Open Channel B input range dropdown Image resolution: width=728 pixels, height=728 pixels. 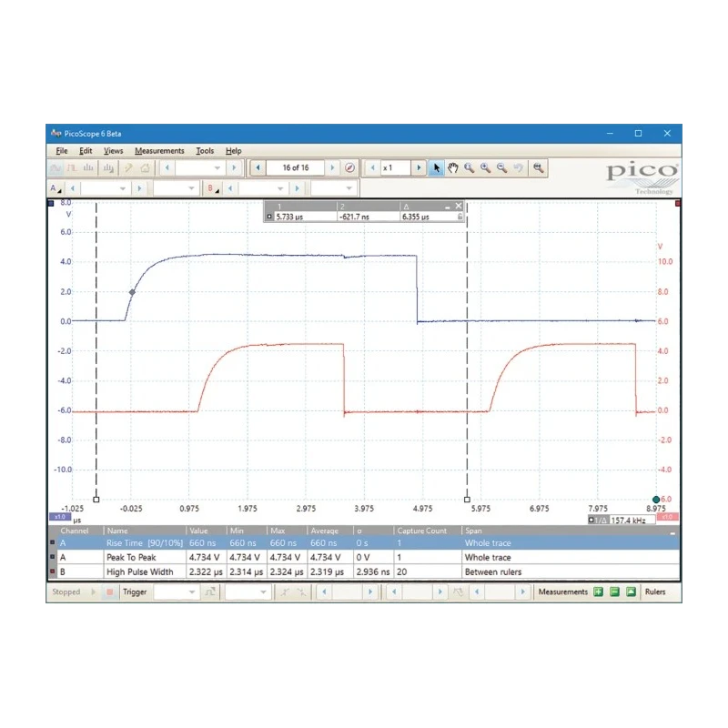click(280, 188)
